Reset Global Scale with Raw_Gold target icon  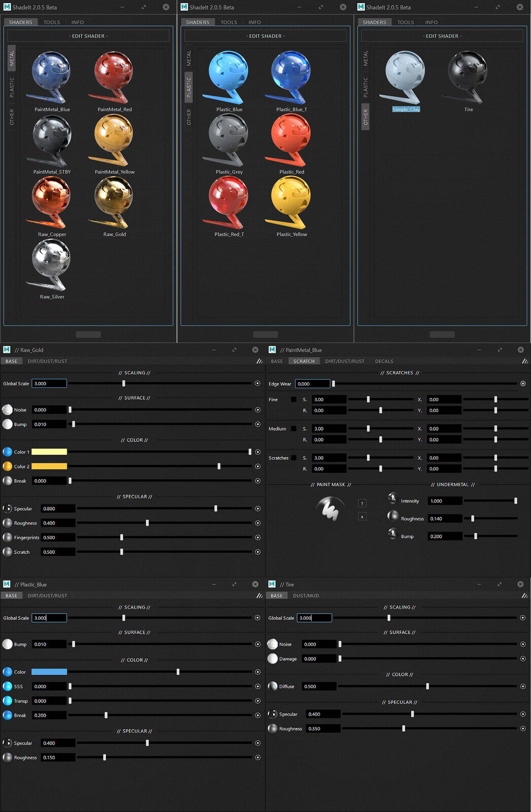coord(257,384)
